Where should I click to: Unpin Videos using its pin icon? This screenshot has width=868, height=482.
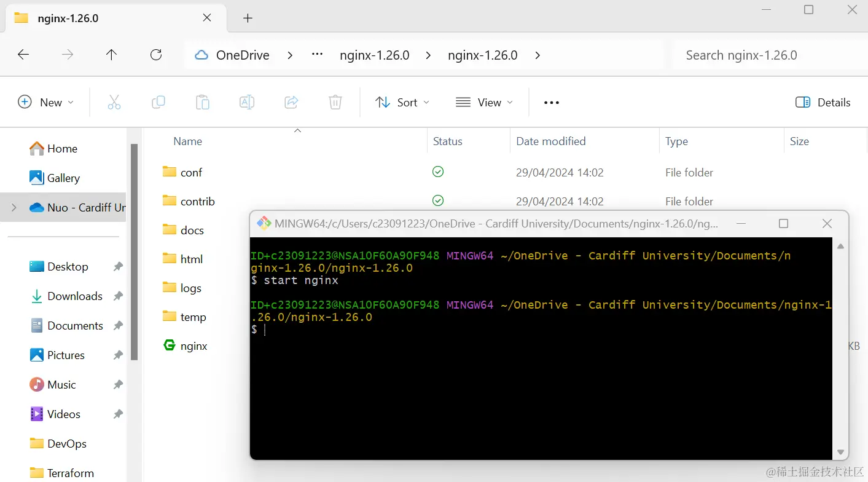click(118, 414)
